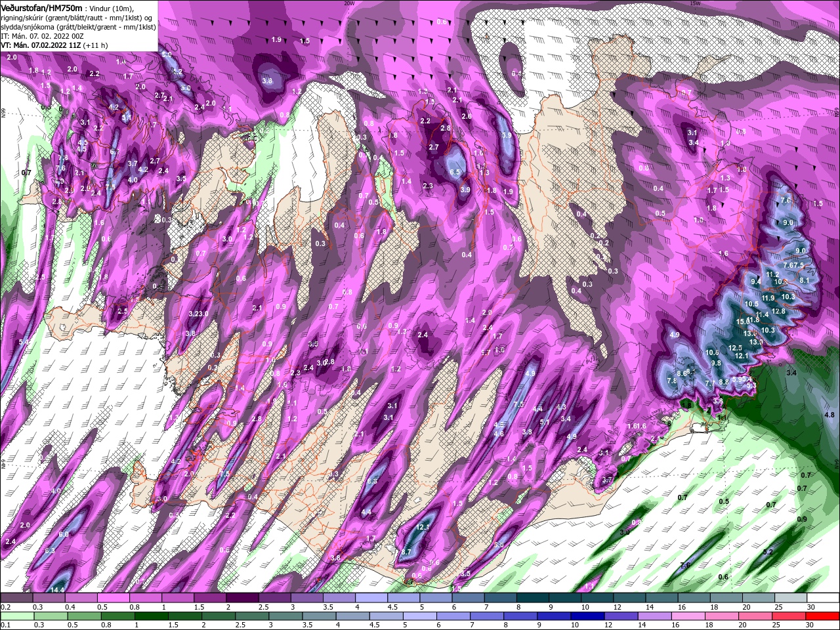
Task: Click the pale grey 25 swatch in upper scale
Action: [791, 598]
